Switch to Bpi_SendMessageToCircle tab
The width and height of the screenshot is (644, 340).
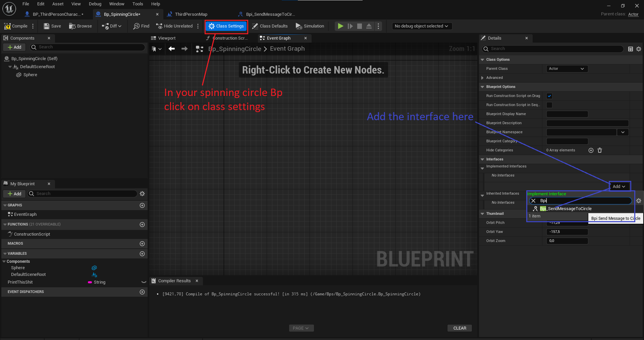coord(270,14)
